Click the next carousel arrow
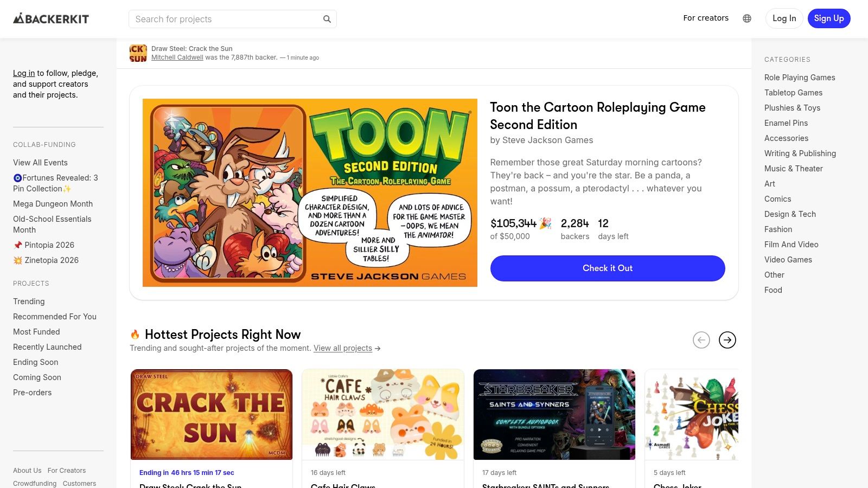This screenshot has height=488, width=868. point(727,340)
